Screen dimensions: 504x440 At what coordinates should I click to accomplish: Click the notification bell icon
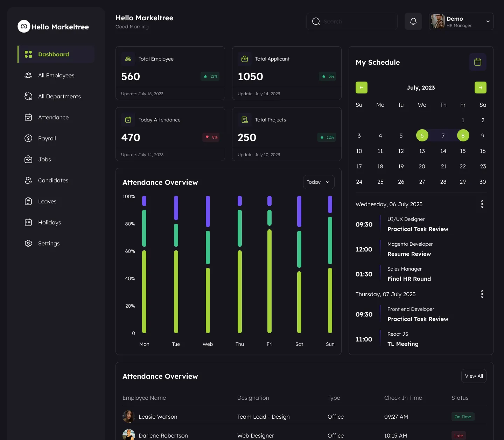pyautogui.click(x=413, y=21)
